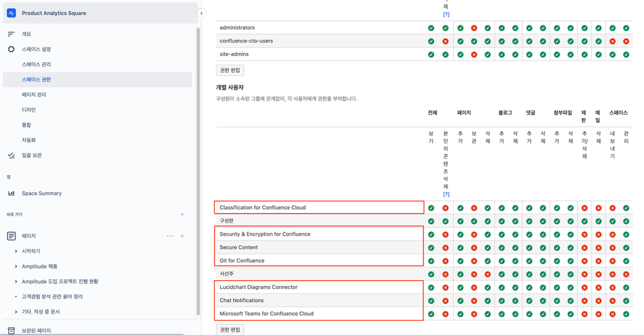644x335 pixels.
Task: Add a shortcut with 바로 가기 plus icon
Action: (x=182, y=214)
